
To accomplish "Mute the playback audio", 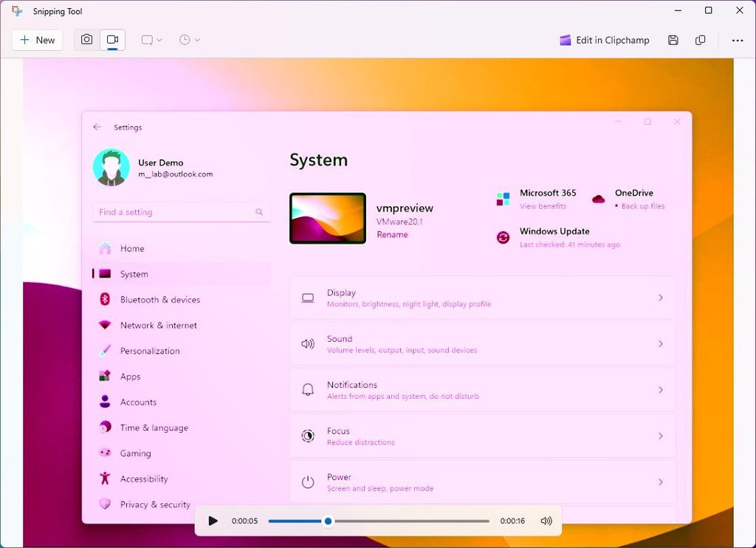I will [546, 521].
